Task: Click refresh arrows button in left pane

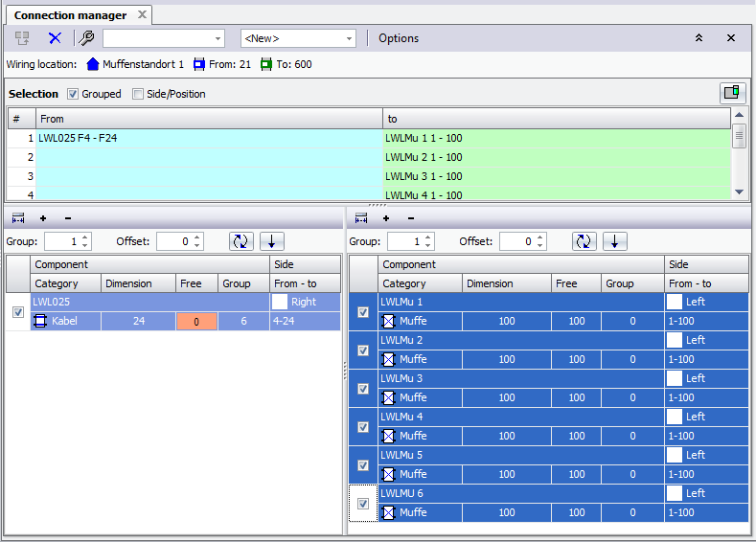Action: pos(241,241)
